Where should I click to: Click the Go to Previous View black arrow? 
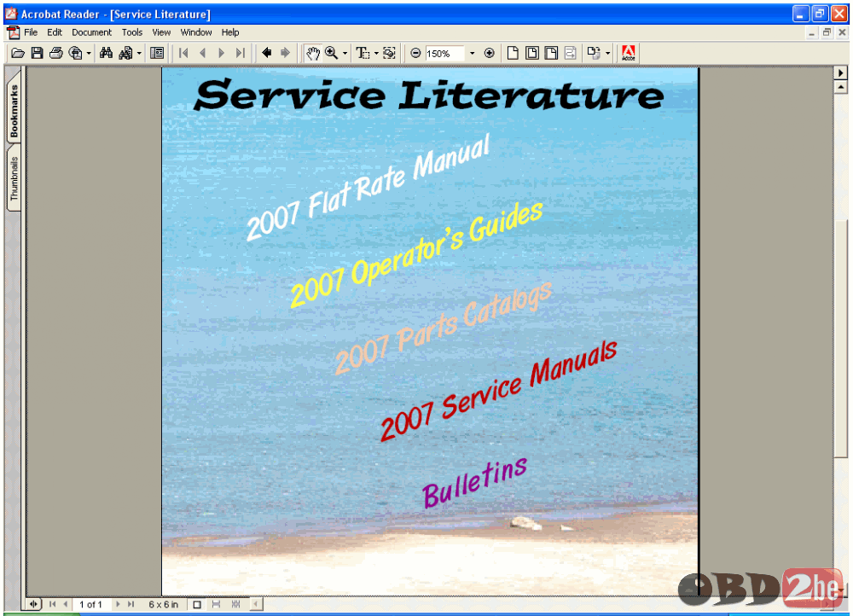pos(266,53)
